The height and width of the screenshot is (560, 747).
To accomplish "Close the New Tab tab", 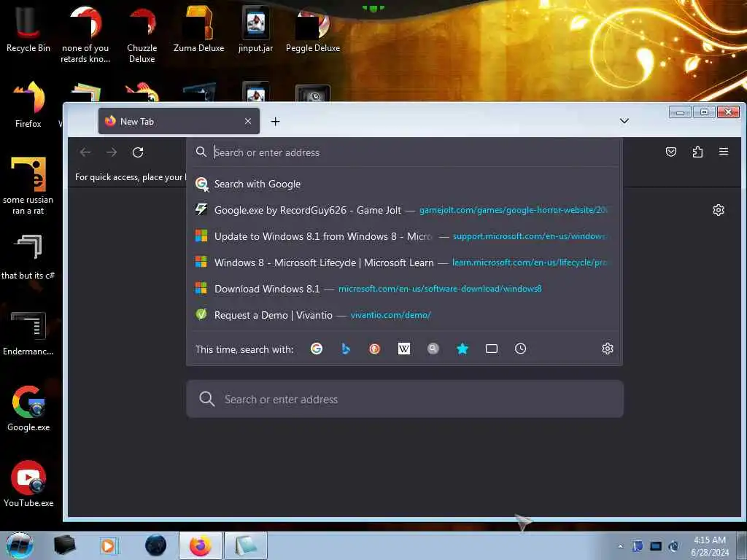I will pos(248,122).
